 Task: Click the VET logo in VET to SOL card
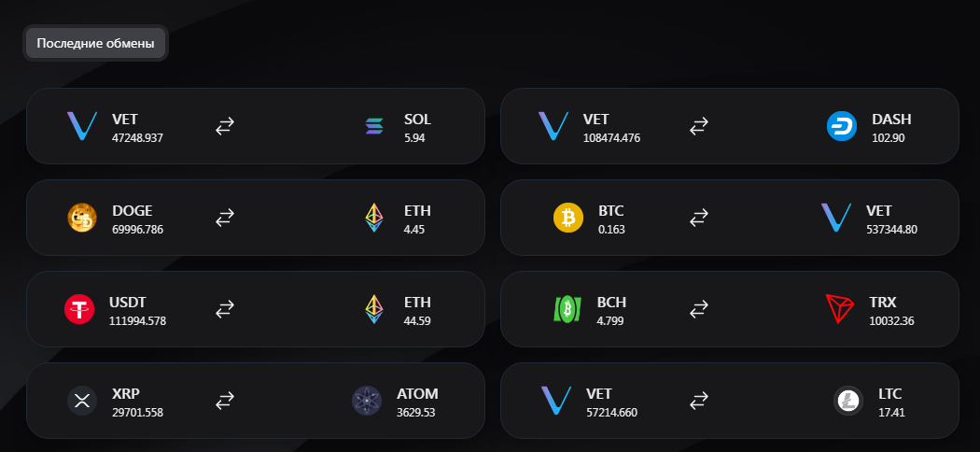82,126
